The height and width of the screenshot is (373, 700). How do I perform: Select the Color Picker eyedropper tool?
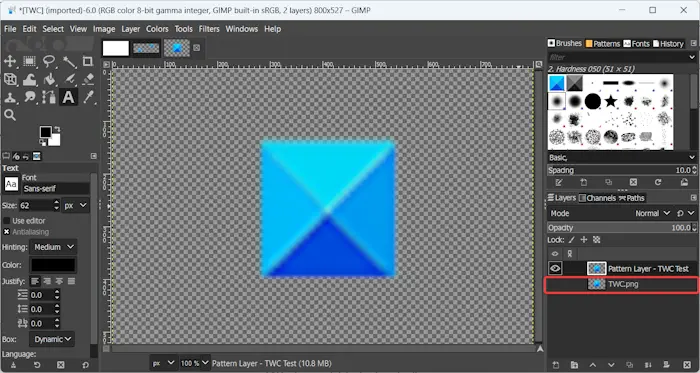click(88, 97)
